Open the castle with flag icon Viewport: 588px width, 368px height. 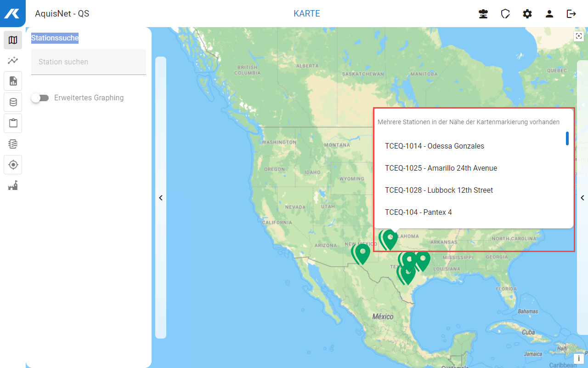(x=13, y=185)
